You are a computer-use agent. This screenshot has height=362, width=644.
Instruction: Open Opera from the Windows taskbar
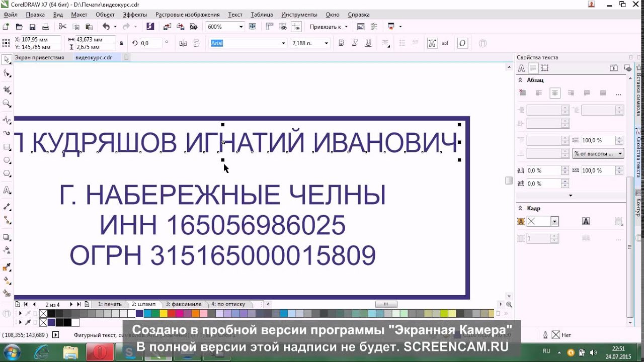pyautogui.click(x=100, y=352)
